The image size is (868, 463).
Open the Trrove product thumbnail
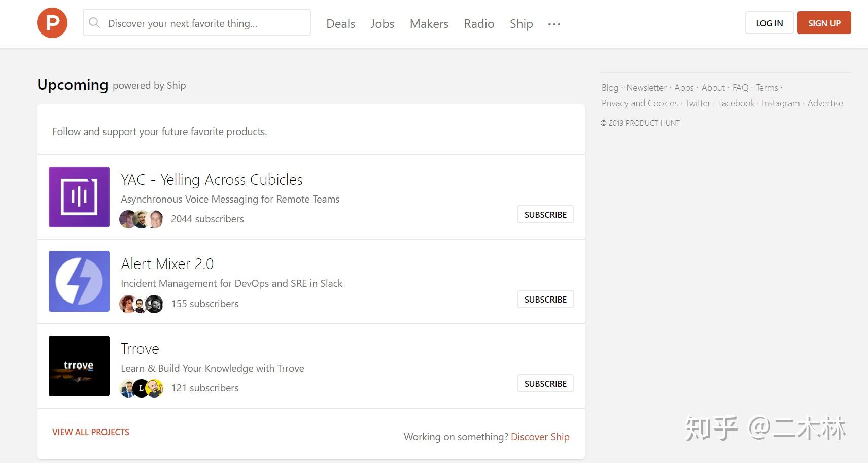coord(79,366)
